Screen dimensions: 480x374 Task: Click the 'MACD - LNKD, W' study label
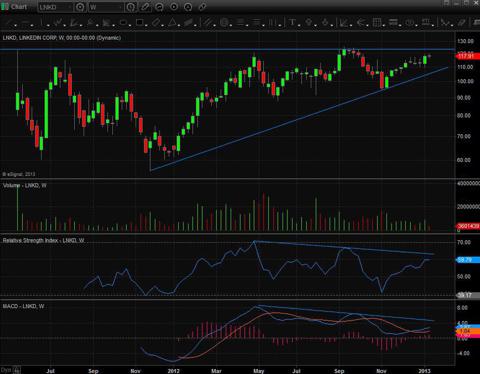point(23,306)
